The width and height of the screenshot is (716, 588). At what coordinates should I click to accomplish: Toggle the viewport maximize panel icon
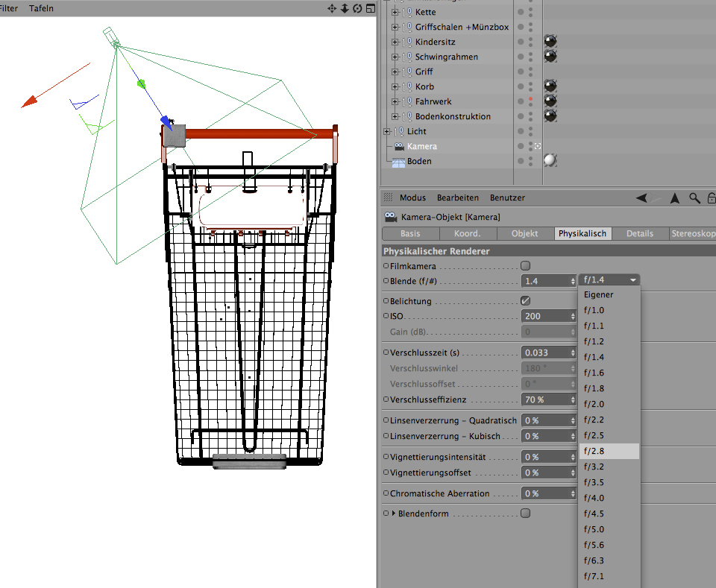[x=369, y=8]
